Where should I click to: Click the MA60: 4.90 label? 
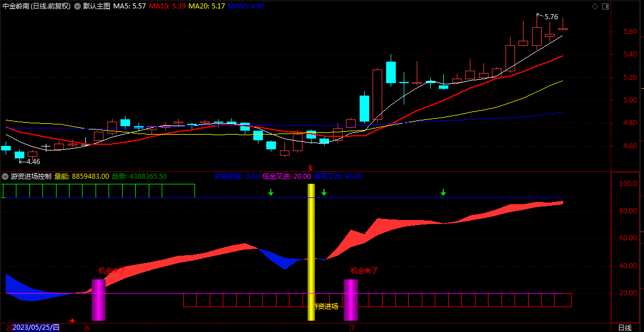click(246, 7)
